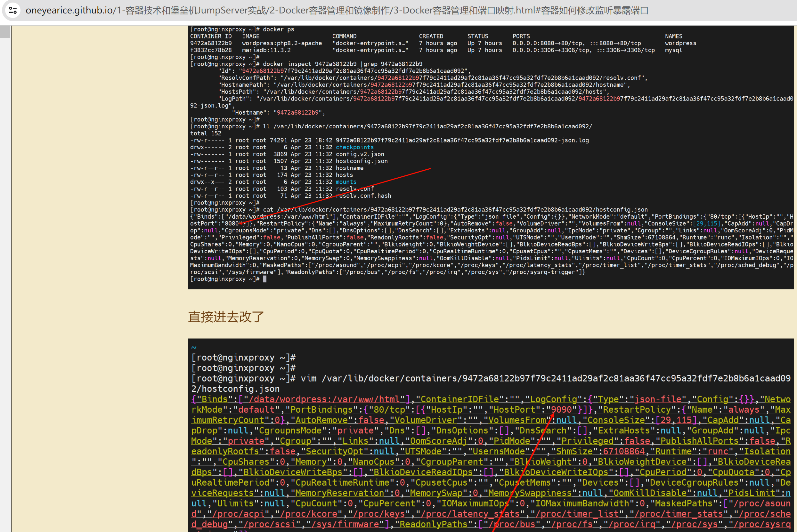Click the red Hostname value 9472a68122b9
Viewport: 797px width, 532px height.
(298, 113)
